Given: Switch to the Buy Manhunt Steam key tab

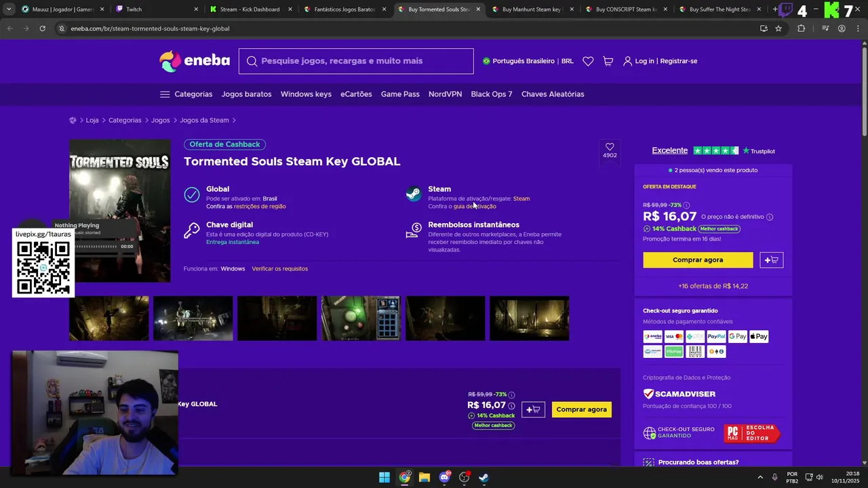Looking at the screenshot, I should point(532,9).
